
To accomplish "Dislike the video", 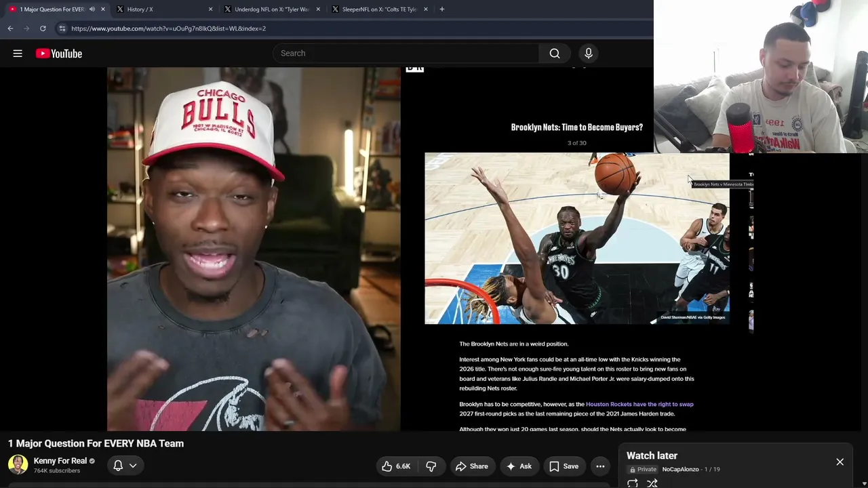I will 431,466.
